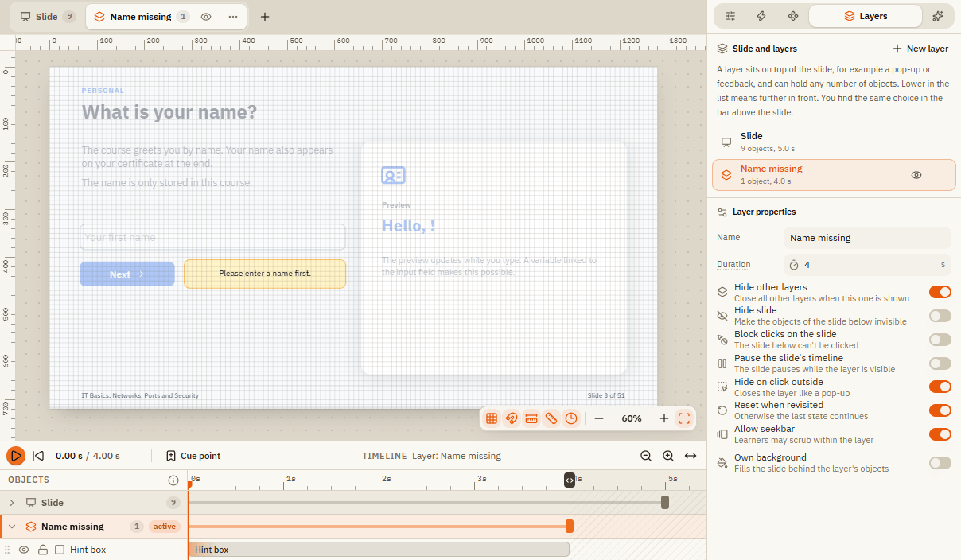
Task: Click the 4.00 s total time
Action: click(x=107, y=456)
